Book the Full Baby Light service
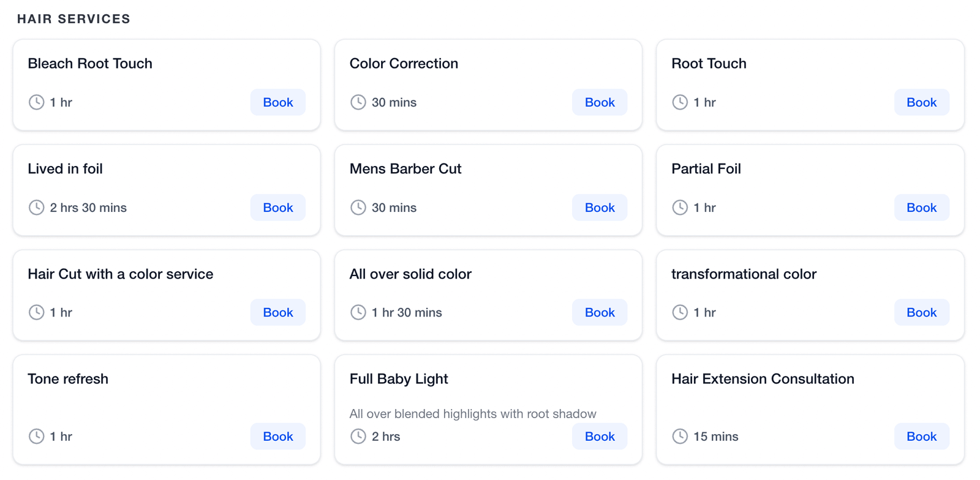The image size is (980, 480). point(600,437)
